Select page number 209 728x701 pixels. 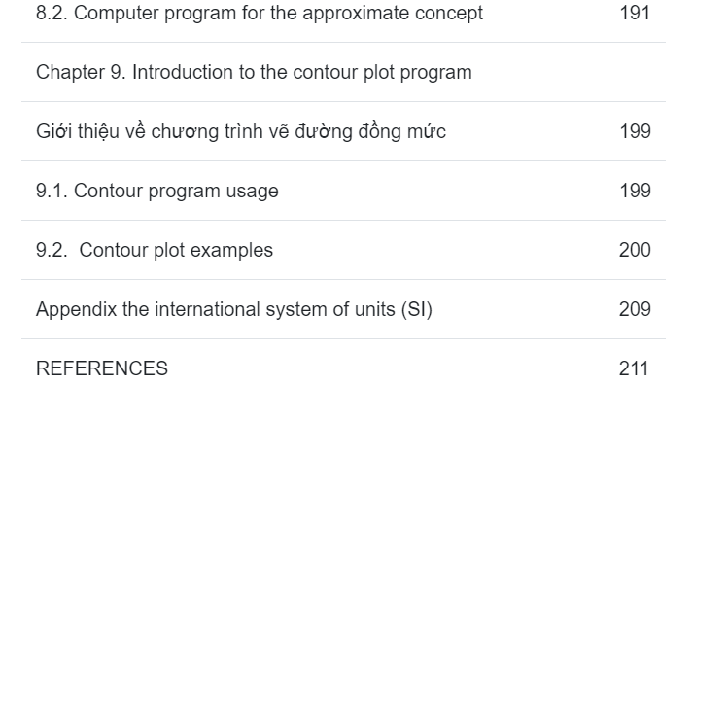pyautogui.click(x=635, y=309)
